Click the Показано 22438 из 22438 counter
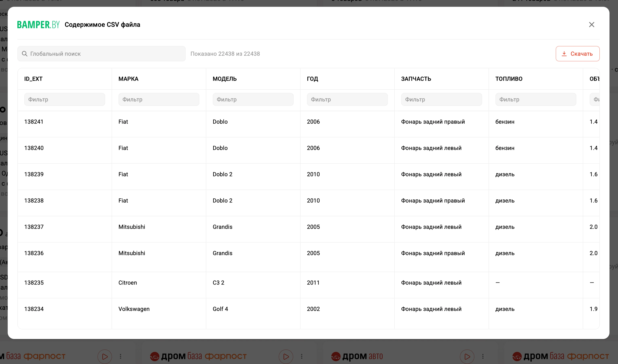 point(225,54)
